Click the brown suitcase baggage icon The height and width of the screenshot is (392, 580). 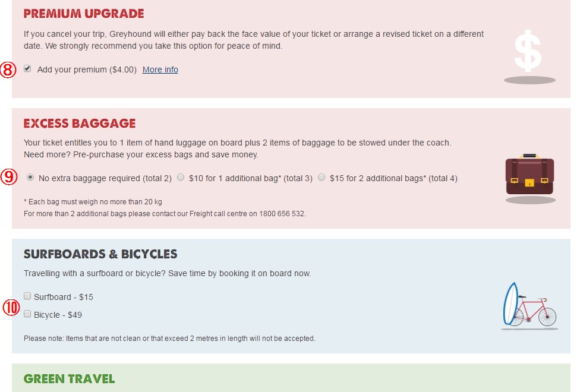point(530,176)
